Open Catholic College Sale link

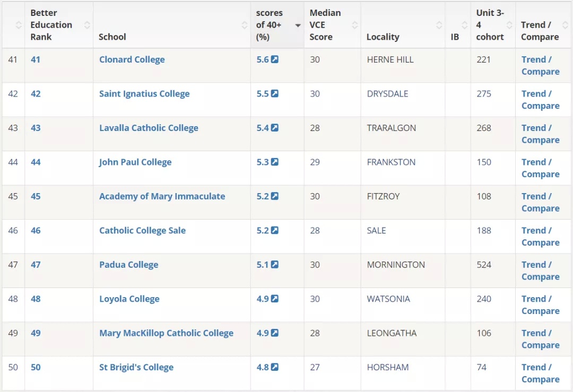pos(143,231)
